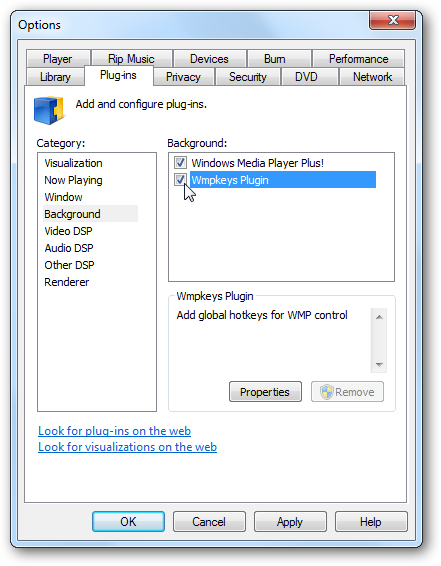The width and height of the screenshot is (441, 566).
Task: Click the Apply button
Action: (x=290, y=522)
